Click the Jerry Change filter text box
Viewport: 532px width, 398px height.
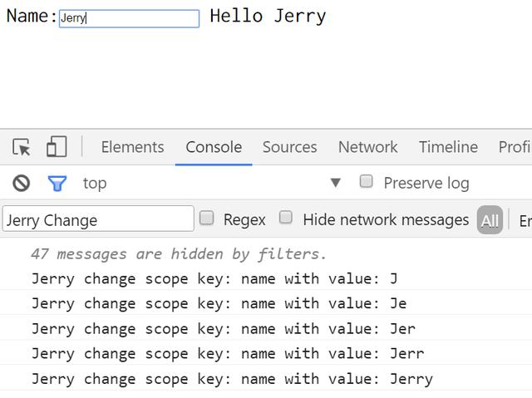98,219
